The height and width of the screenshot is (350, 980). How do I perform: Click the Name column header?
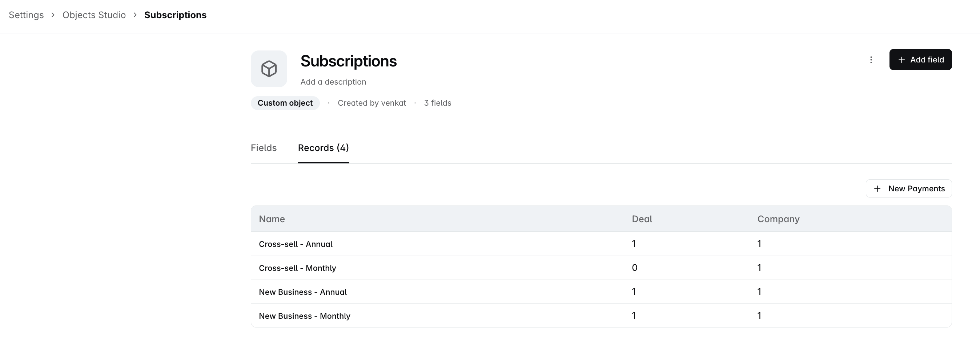coord(272,219)
